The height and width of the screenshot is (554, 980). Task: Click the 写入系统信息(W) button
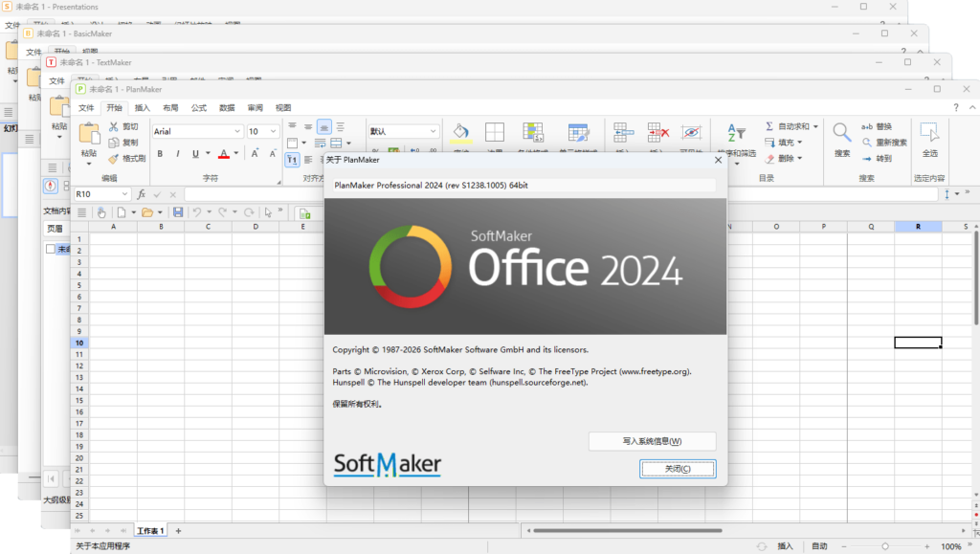(x=652, y=441)
